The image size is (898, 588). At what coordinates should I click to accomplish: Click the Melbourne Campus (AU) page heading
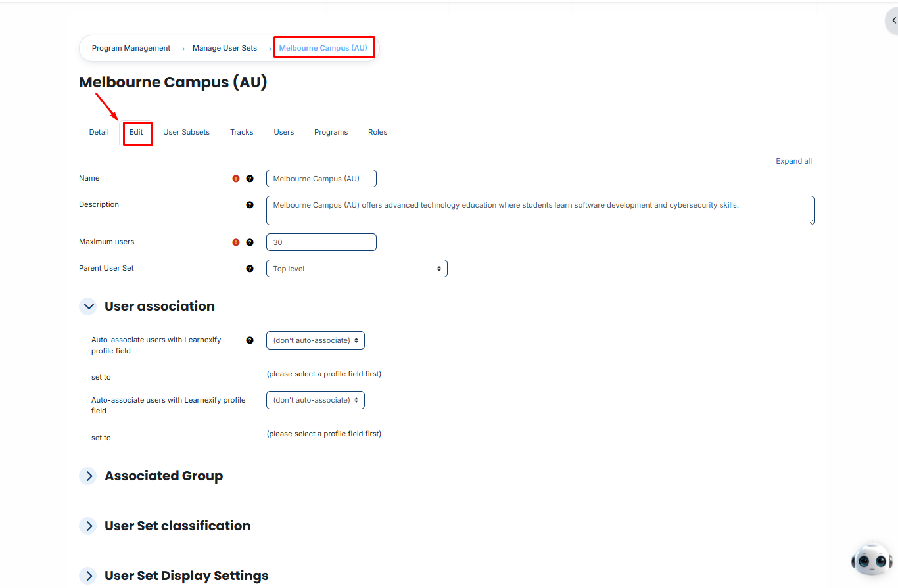point(174,83)
